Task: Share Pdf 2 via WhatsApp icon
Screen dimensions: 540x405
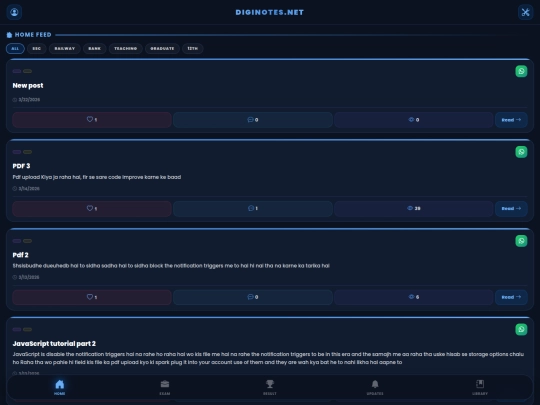Action: click(521, 241)
